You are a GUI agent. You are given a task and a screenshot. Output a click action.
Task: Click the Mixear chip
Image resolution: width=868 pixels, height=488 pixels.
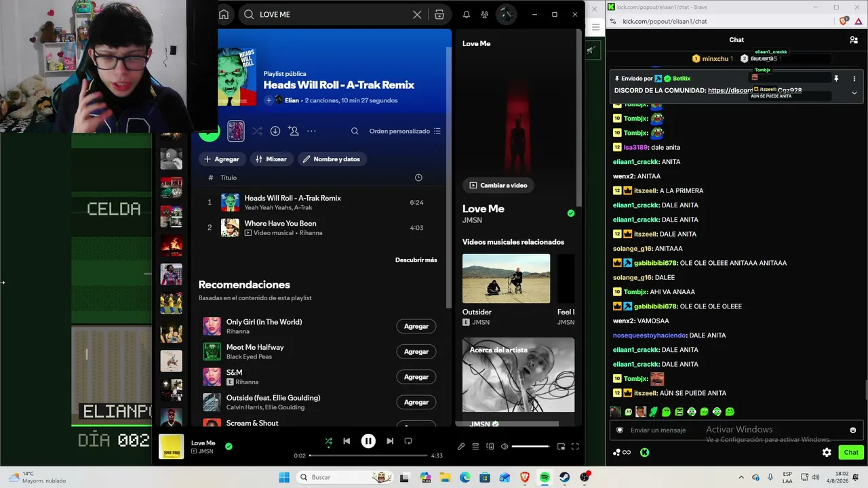tap(271, 159)
